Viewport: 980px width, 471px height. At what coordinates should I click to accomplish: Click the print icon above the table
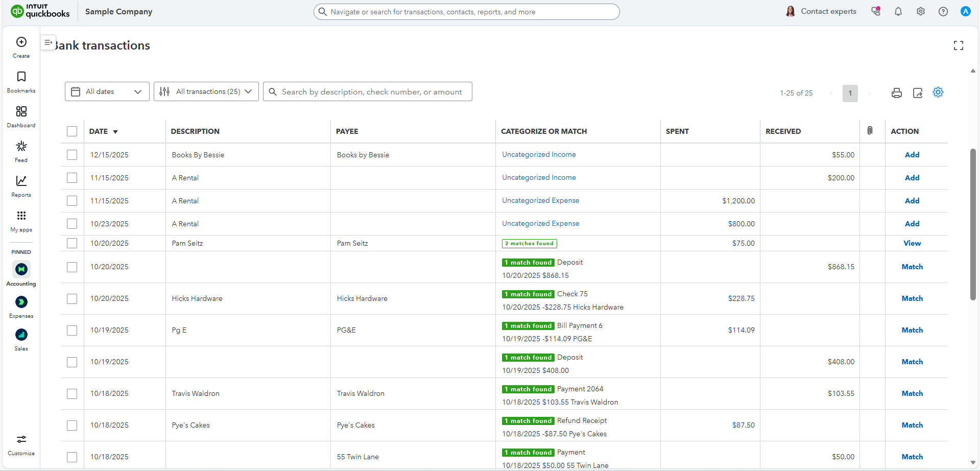coord(896,93)
